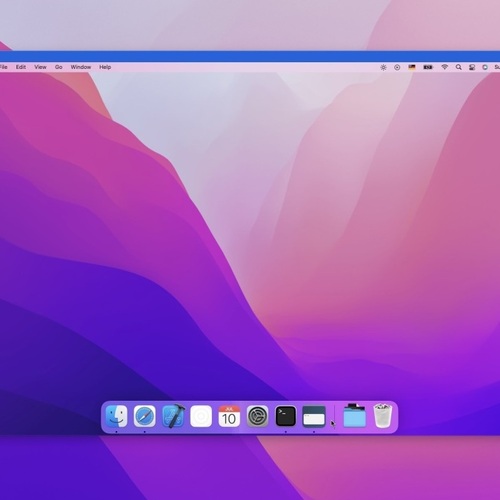
Task: Launch Terminal from the Dock
Action: [x=286, y=416]
